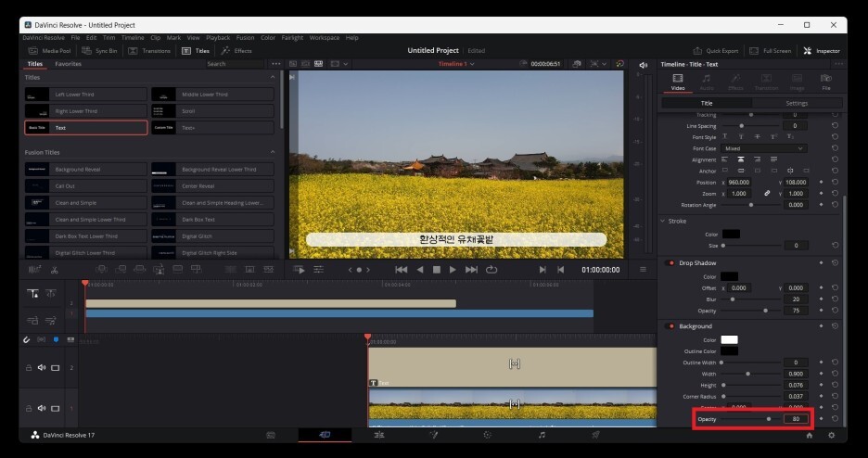868x458 pixels.
Task: Open the Inspector panel options menu
Action: tap(839, 64)
